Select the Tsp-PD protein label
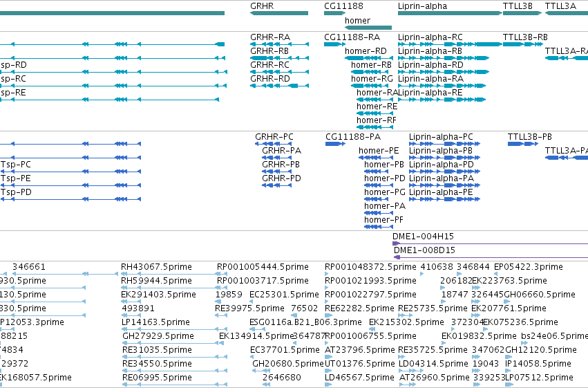Viewport: 588px width, 388px height. point(16,192)
